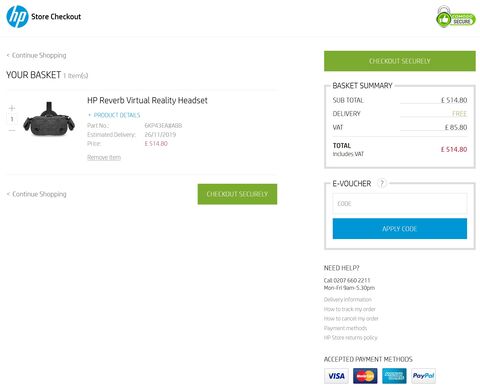Expand the Product Details section
Screen dimensions: 480x387
pos(114,115)
